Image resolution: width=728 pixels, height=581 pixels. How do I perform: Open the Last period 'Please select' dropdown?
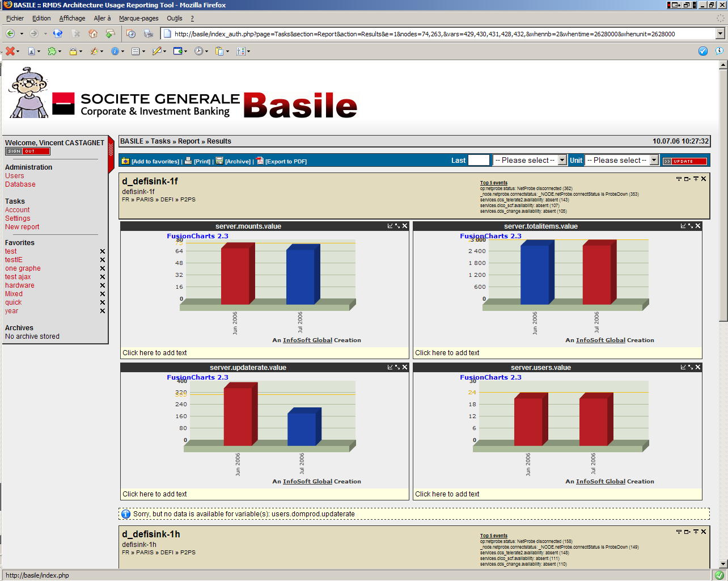point(530,160)
